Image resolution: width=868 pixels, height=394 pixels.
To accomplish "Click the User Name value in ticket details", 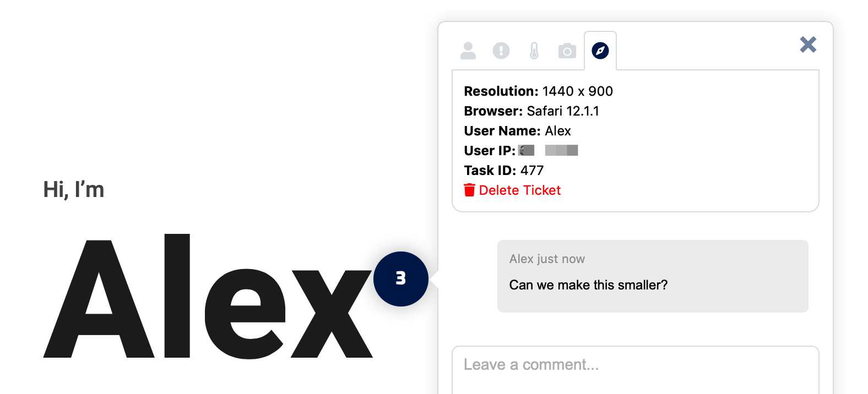I will pyautogui.click(x=558, y=131).
